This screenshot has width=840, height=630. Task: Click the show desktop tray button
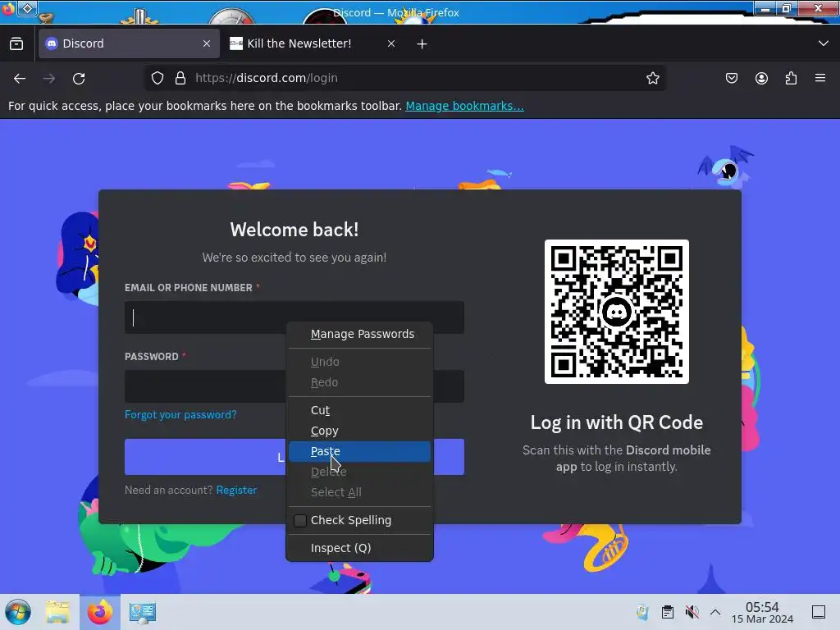(819, 612)
